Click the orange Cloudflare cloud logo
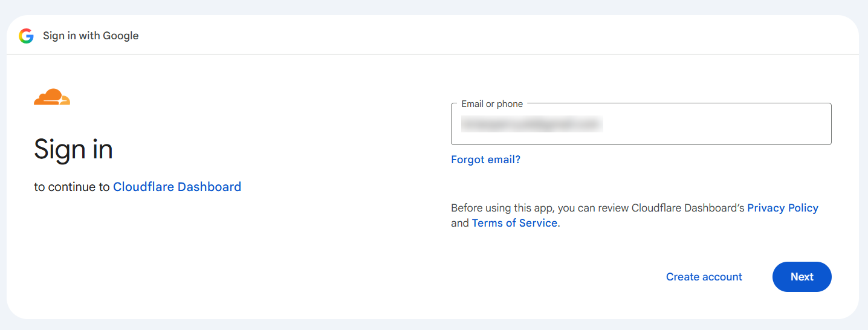 pos(52,97)
